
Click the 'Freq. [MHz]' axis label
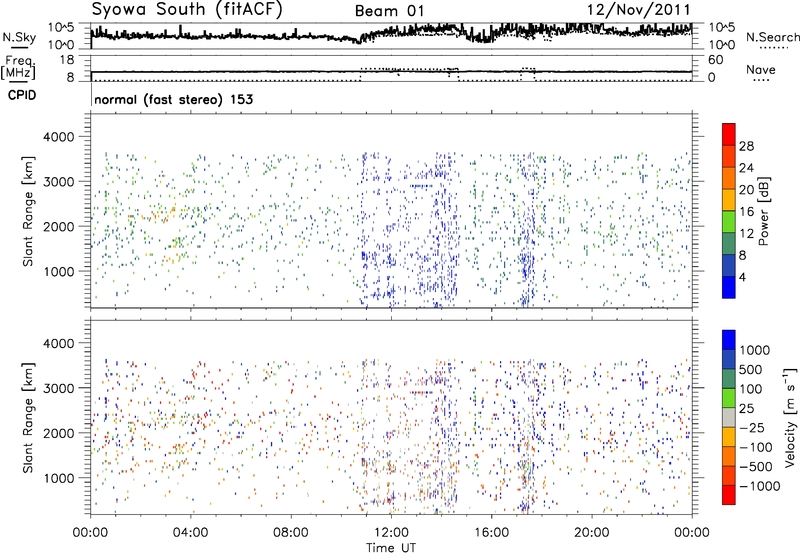pos(20,68)
